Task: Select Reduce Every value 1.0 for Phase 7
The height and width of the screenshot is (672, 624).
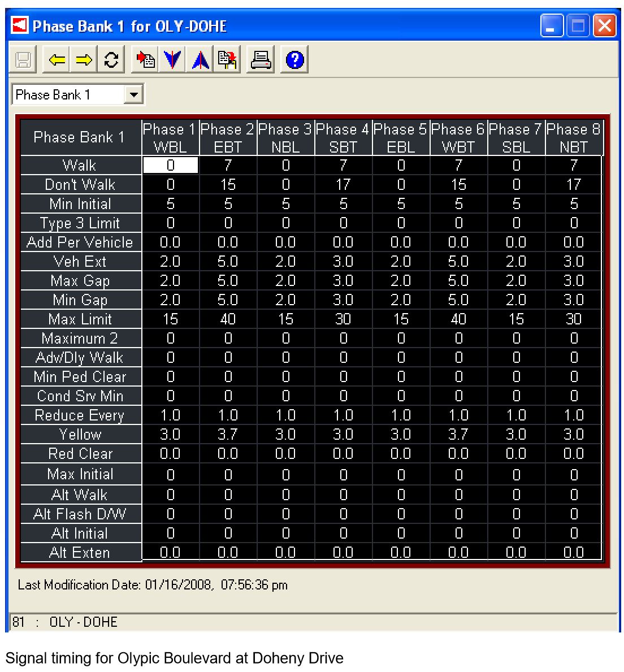Action: point(516,415)
